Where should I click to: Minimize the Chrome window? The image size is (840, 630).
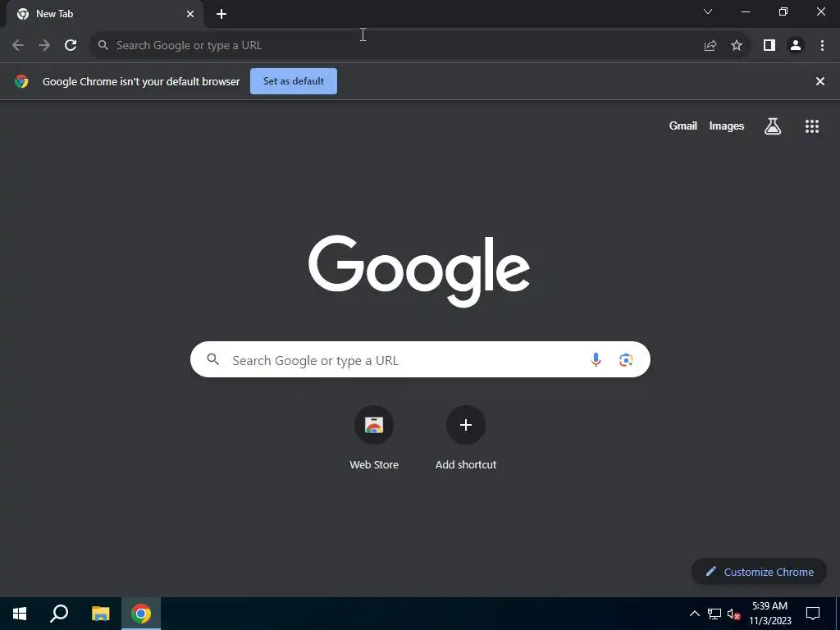coord(745,11)
